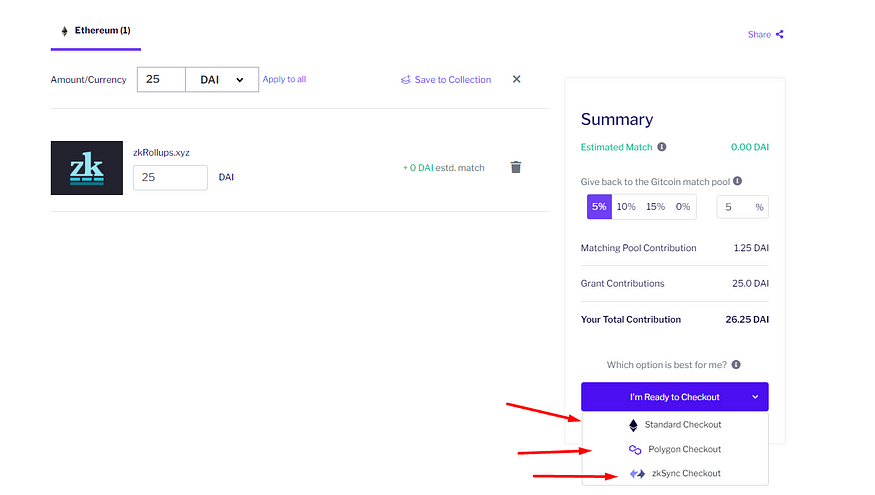
Task: Click the 25.0 DAI grant contributions value
Action: (750, 283)
